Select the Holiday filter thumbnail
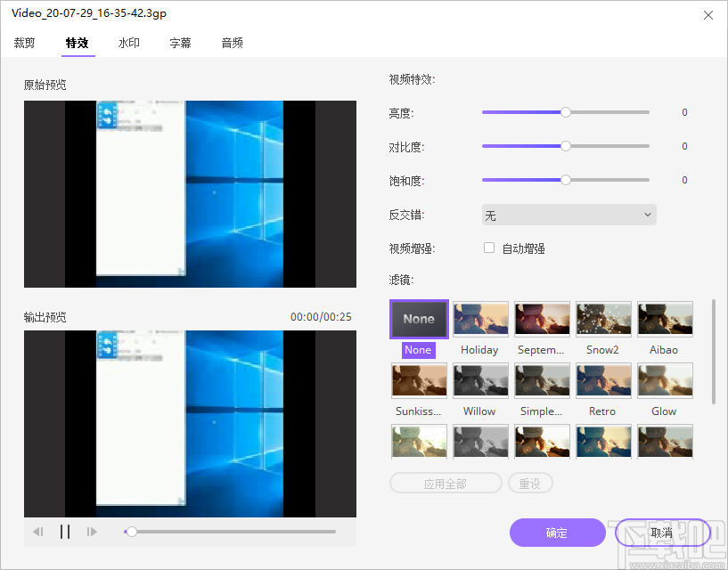The image size is (728, 570). (x=479, y=319)
